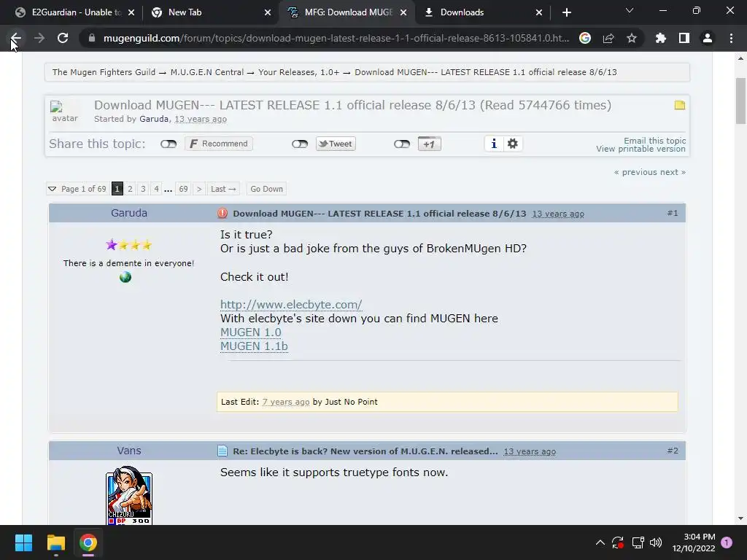
Task: Open the elecbyte.com link
Action: (x=291, y=304)
